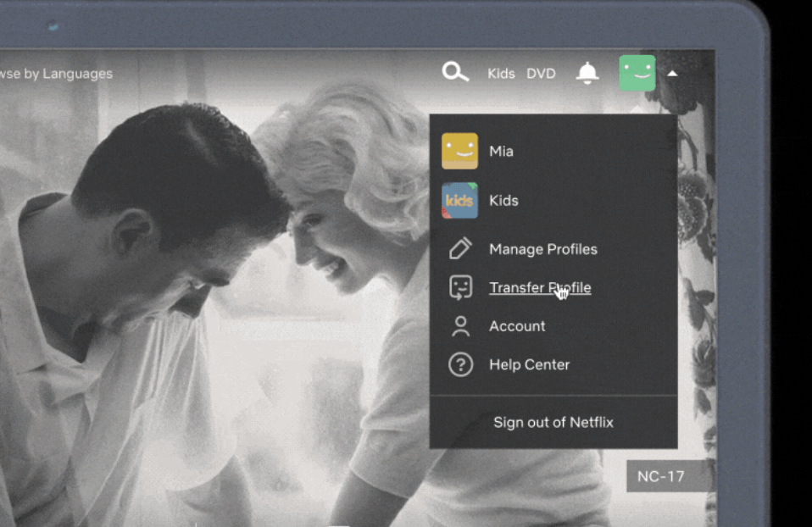Switch to Kids profile in dropdown

(503, 200)
